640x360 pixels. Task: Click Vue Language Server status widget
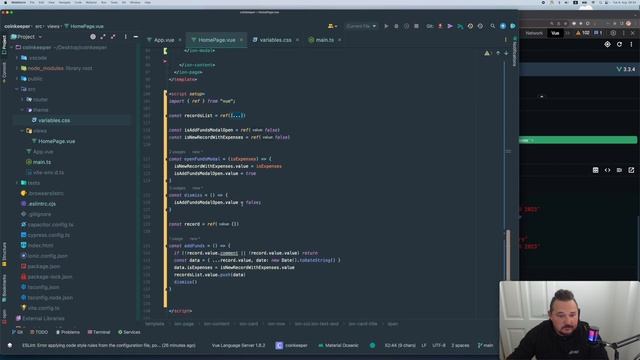pos(238,345)
